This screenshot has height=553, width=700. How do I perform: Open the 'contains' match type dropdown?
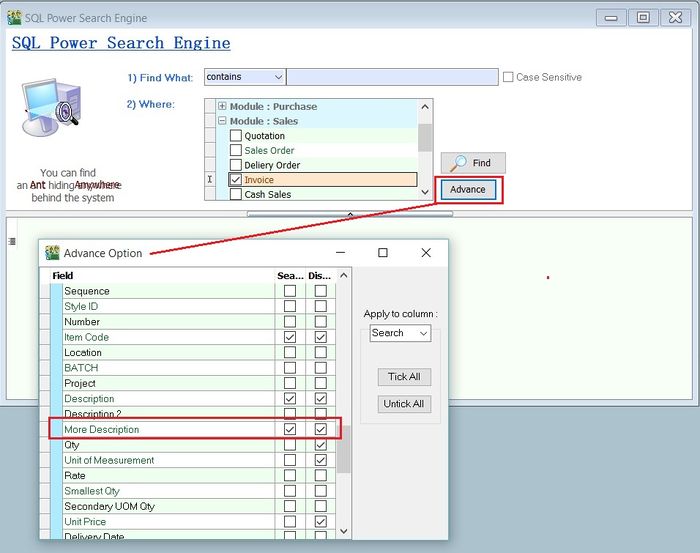click(278, 77)
